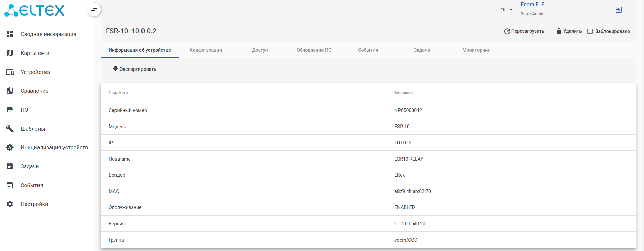Screen dimensions: 644x251
Task: Click the Инициализация устройств icon
Action: [10, 147]
